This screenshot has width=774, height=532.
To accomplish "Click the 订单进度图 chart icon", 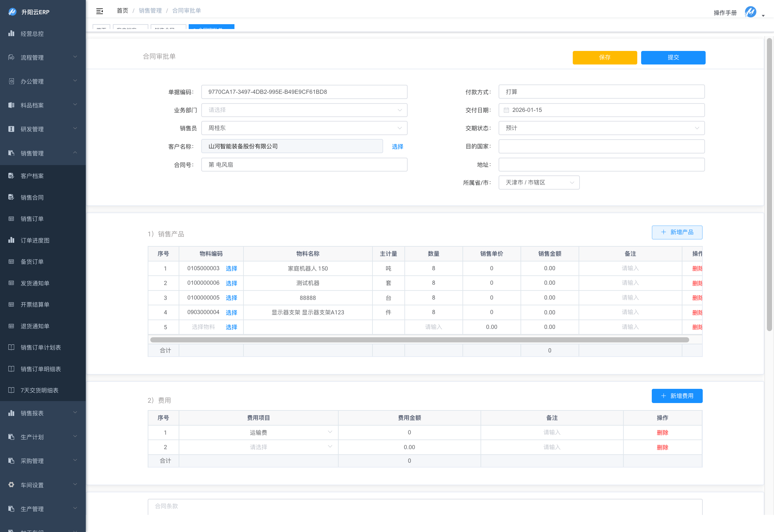I will tap(11, 240).
